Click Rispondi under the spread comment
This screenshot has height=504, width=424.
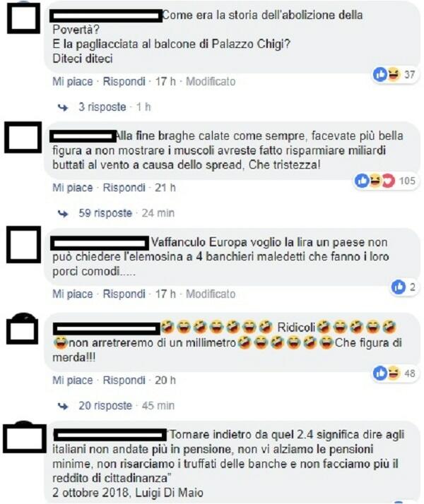click(124, 188)
